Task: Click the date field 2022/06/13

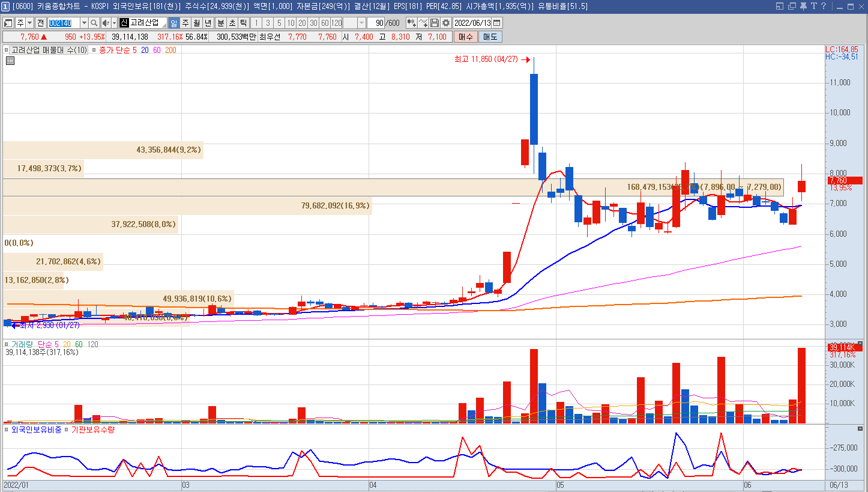Action: click(473, 23)
